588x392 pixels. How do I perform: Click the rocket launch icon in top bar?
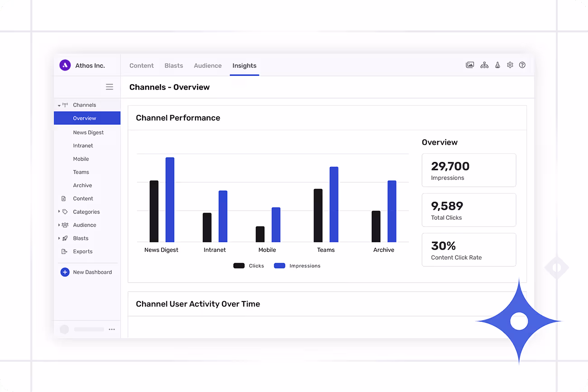[498, 65]
